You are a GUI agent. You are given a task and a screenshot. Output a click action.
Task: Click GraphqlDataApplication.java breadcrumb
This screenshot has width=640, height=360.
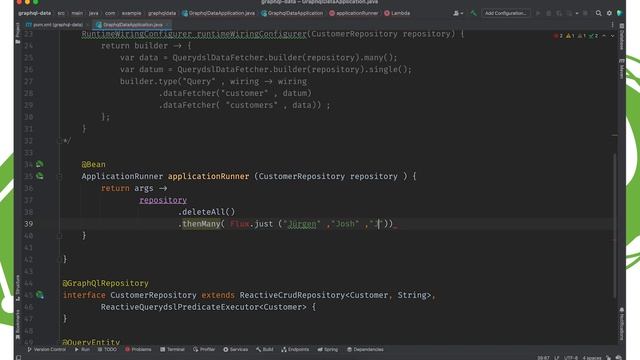pos(218,13)
